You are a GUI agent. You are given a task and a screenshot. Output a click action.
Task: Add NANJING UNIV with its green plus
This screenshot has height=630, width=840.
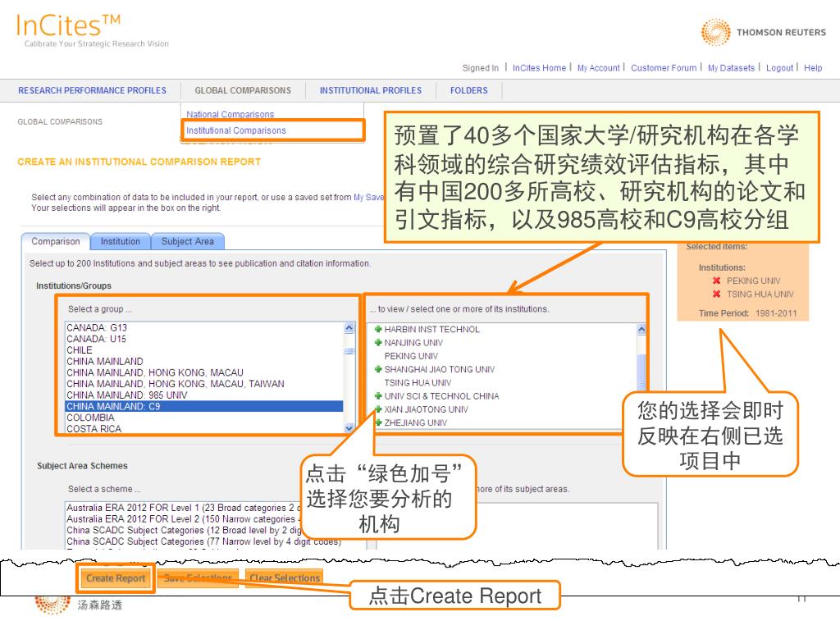377,342
